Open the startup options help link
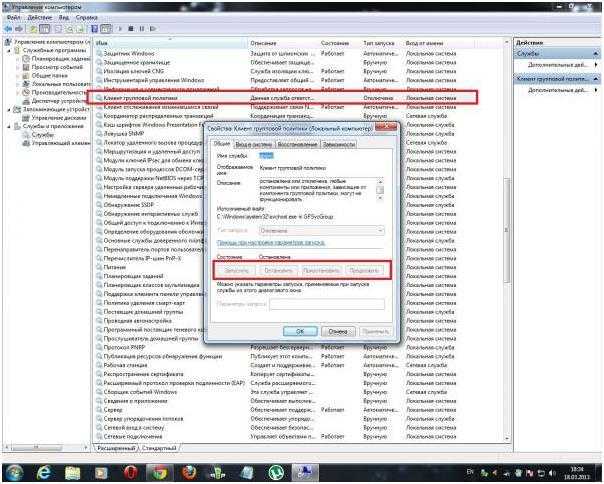Screen dimensions: 604x484 tap(271, 243)
